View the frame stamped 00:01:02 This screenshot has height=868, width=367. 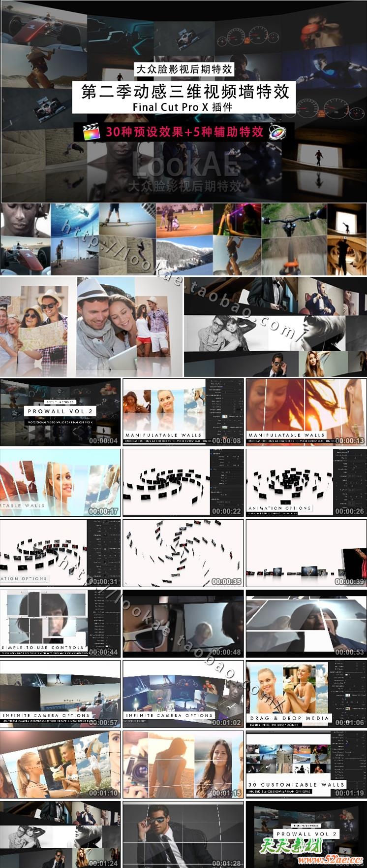183,694
